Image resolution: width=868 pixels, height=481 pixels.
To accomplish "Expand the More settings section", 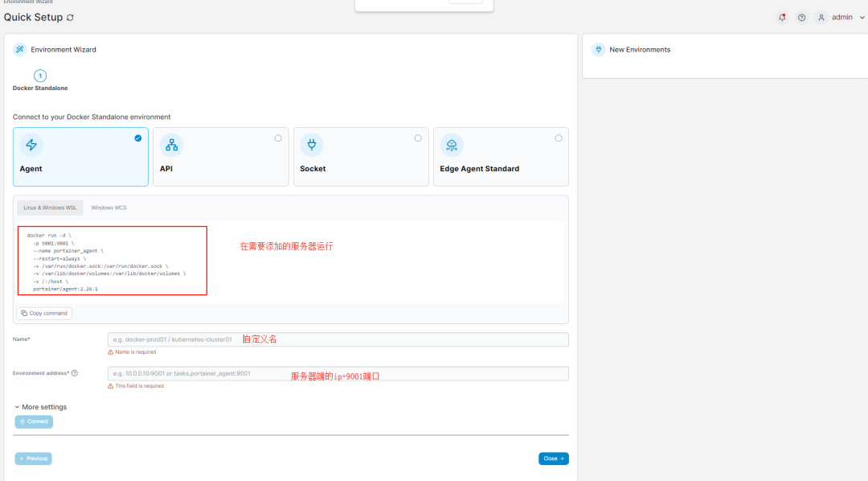I will coord(40,407).
